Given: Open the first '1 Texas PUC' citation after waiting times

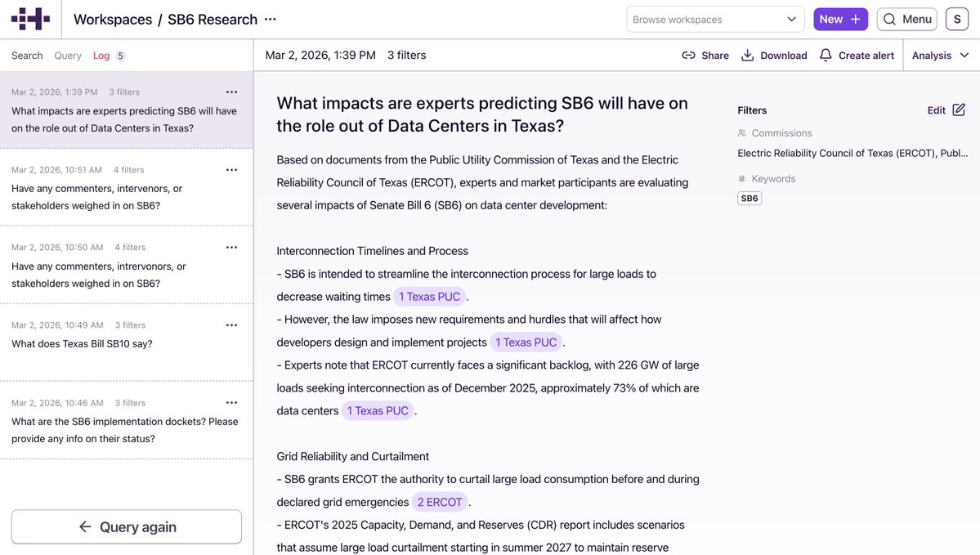Looking at the screenshot, I should tap(429, 297).
